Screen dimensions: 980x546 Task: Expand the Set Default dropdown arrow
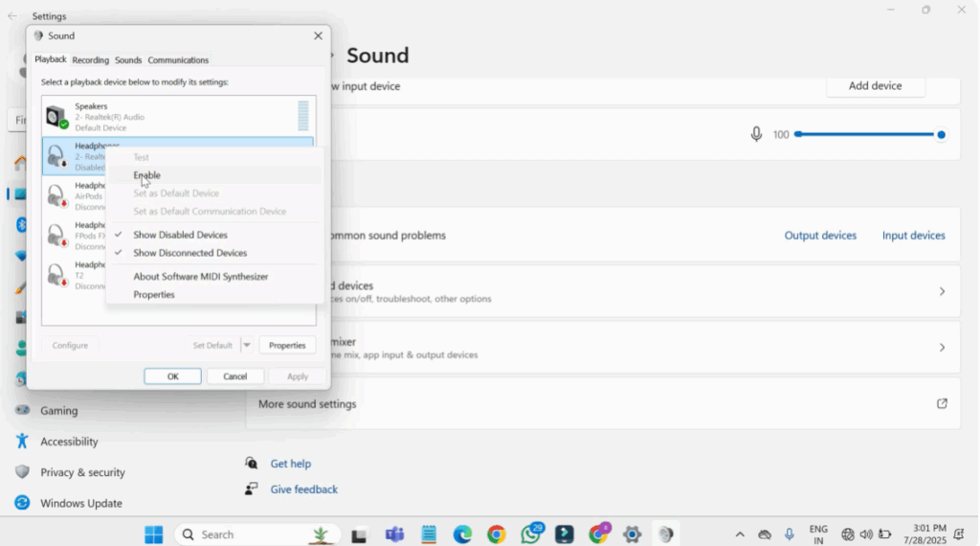[246, 346]
